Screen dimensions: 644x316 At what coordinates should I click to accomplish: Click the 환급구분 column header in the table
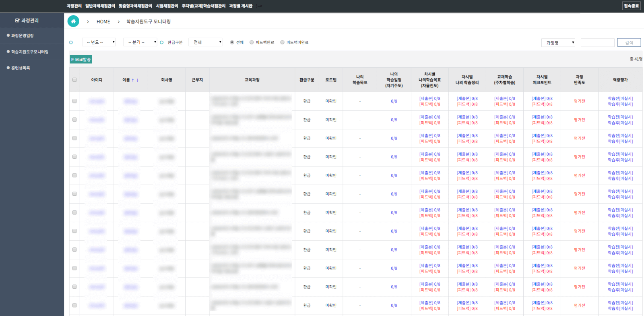pyautogui.click(x=307, y=80)
